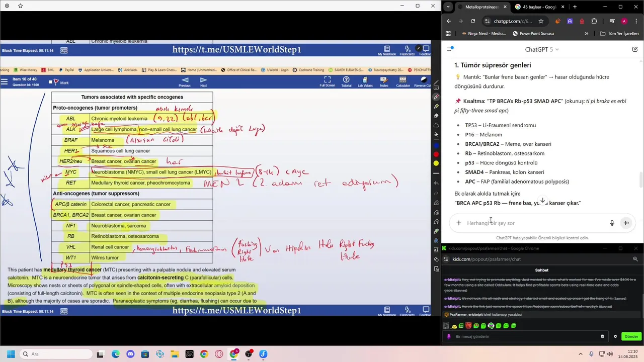The image size is (644, 362).
Task: Go to the Next question in UWorld
Action: [203, 82]
